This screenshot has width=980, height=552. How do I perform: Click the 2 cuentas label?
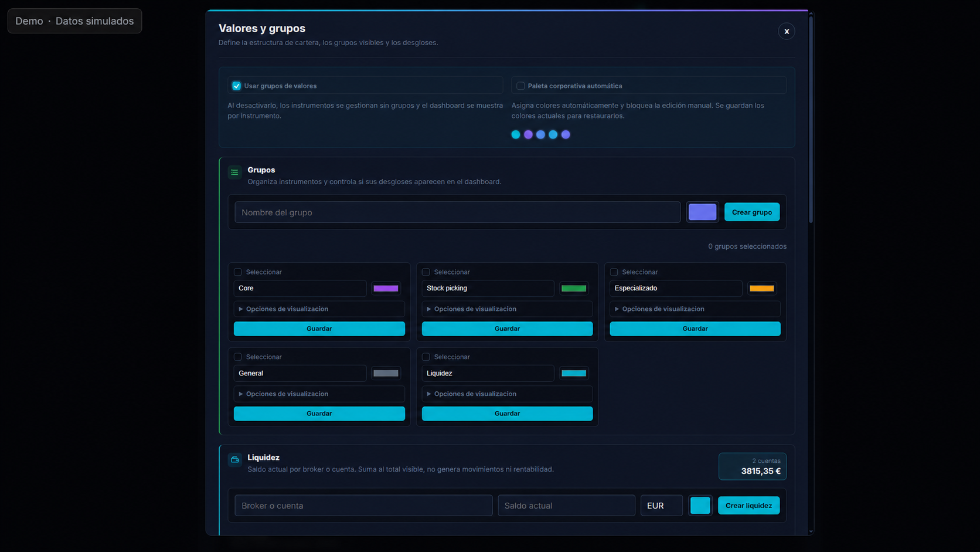pos(766,461)
